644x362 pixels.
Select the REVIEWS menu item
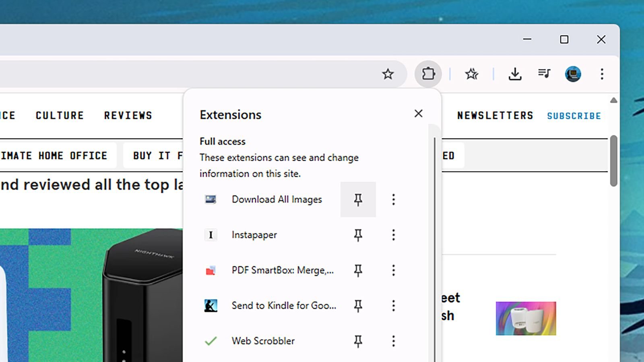(x=128, y=115)
